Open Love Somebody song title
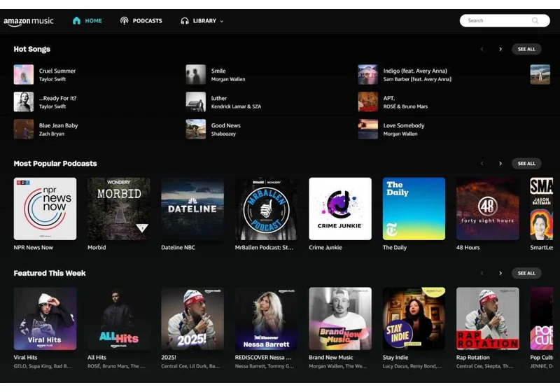 (404, 125)
